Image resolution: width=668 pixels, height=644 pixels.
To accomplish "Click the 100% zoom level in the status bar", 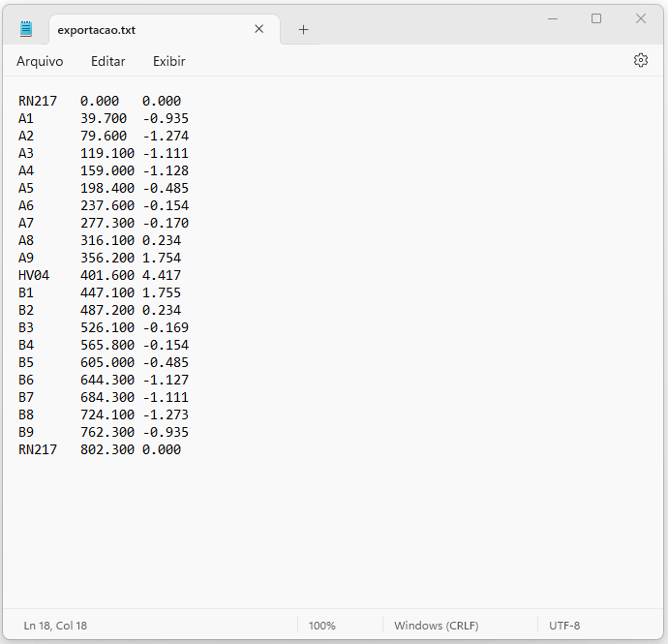I will click(x=322, y=626).
